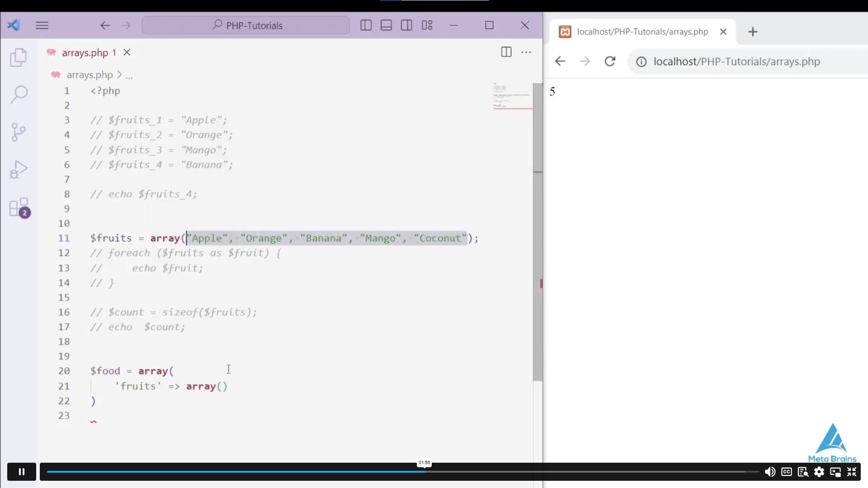This screenshot has height=488, width=868.
Task: Reload the arrays.php page in browser
Action: [610, 61]
